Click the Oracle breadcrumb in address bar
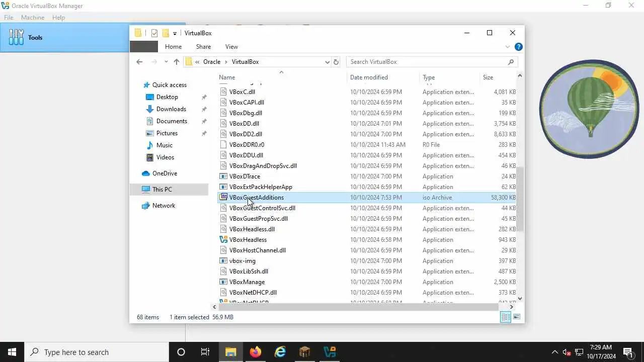644x362 pixels. [x=212, y=62]
